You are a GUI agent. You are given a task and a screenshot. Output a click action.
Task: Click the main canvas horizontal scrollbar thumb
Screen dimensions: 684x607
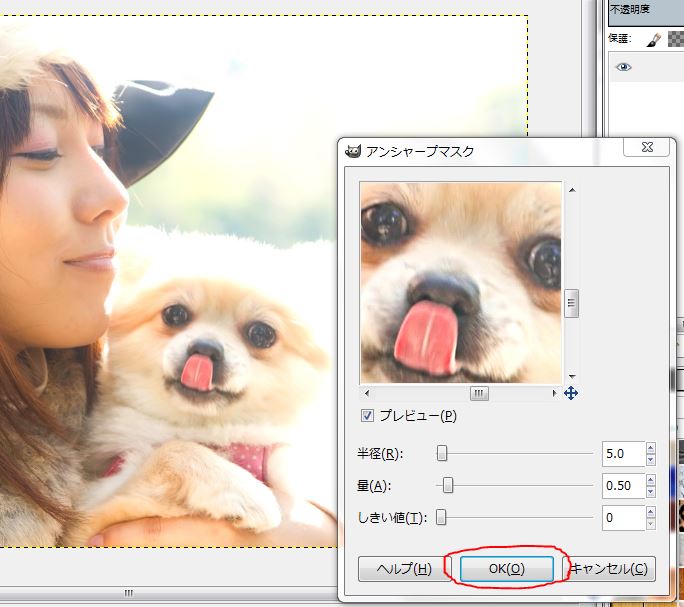coord(128,593)
